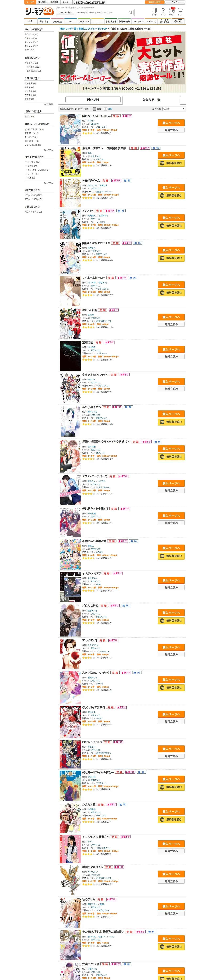Open the beginner guide book icon
The width and height of the screenshot is (210, 980).
click(155, 11)
